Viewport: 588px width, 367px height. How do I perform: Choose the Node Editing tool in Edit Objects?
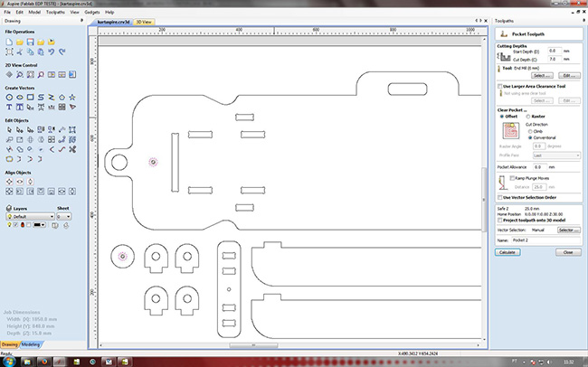coord(20,129)
